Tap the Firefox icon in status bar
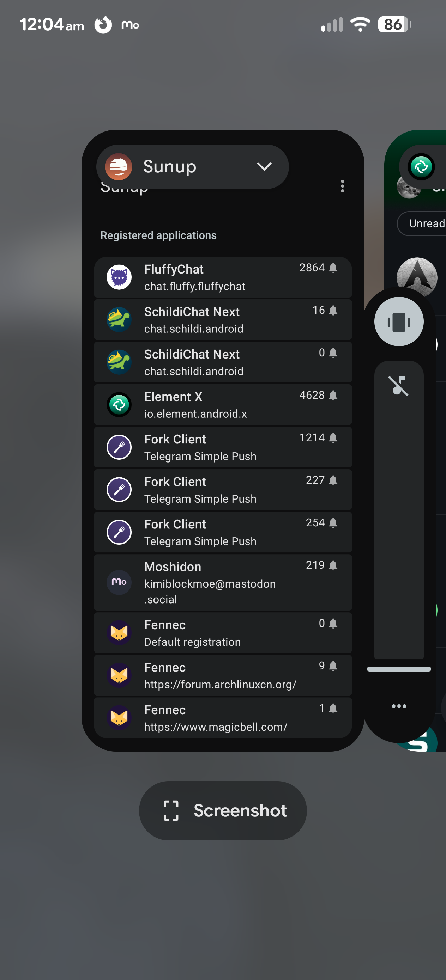This screenshot has width=446, height=980. point(103,25)
